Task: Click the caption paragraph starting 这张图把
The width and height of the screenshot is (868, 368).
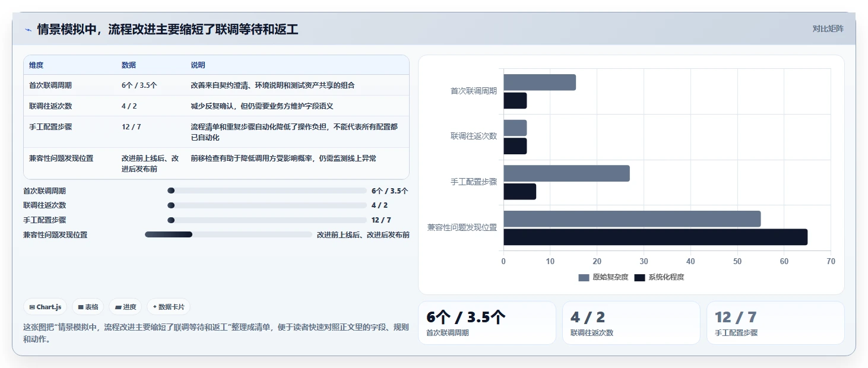Action: 216,333
